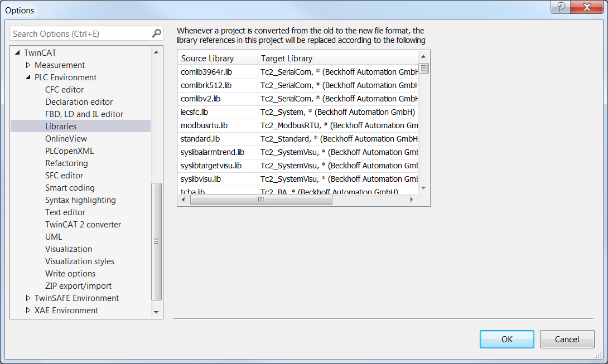The width and height of the screenshot is (608, 364).
Task: Select the syslibalarmtrend.lib cell
Action: [218, 152]
